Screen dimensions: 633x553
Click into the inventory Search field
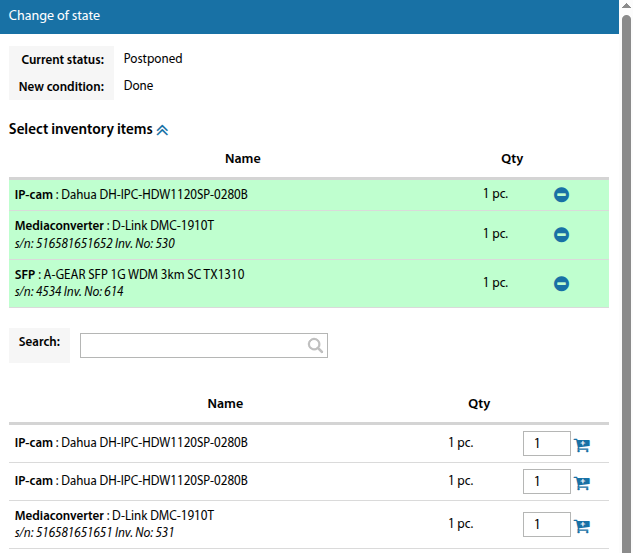[195, 346]
